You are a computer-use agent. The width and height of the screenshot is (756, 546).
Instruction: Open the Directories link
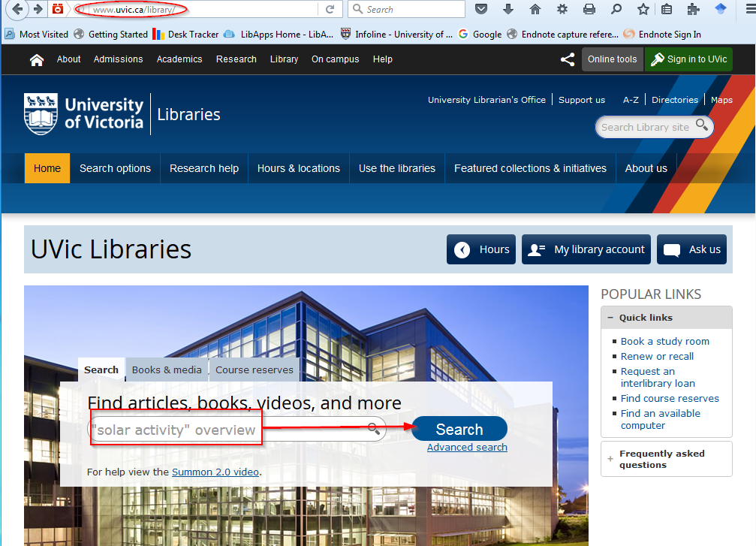(674, 100)
